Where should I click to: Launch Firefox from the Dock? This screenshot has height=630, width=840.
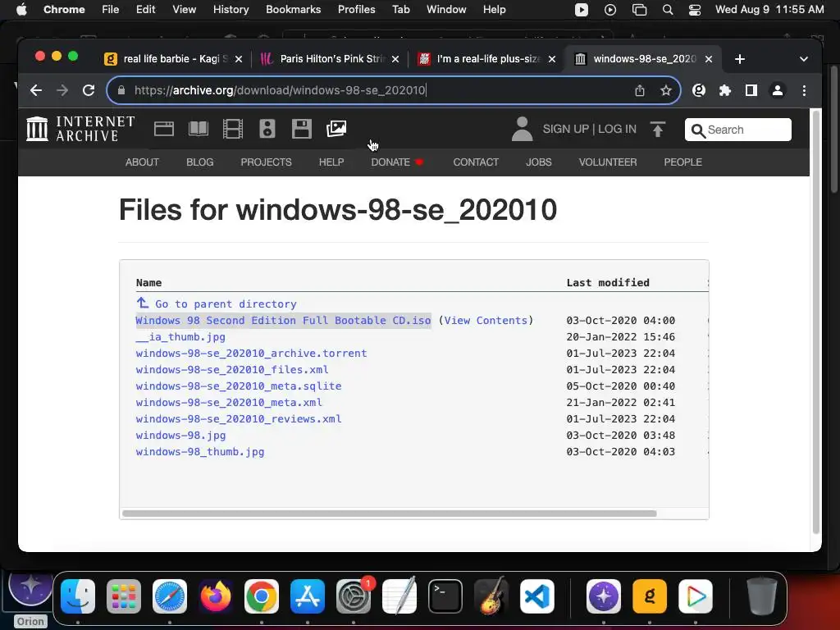point(216,596)
